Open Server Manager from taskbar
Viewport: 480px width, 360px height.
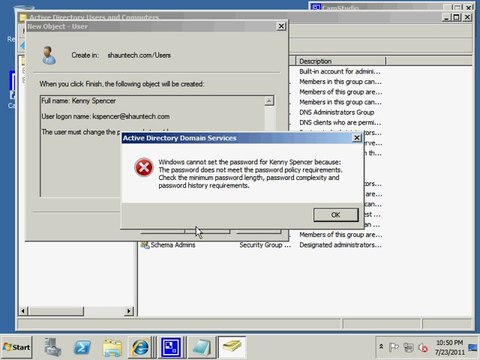tap(53, 347)
